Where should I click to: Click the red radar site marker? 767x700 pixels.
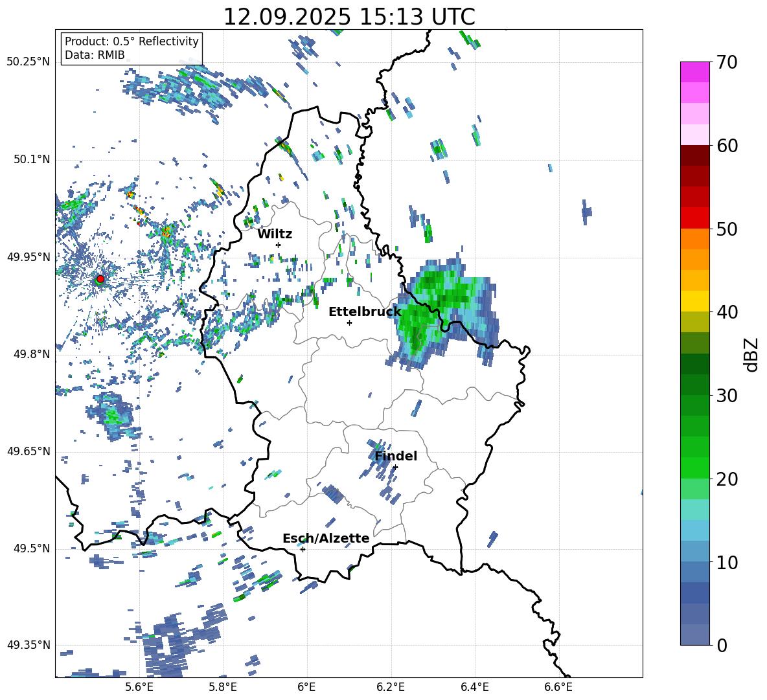pyautogui.click(x=100, y=278)
